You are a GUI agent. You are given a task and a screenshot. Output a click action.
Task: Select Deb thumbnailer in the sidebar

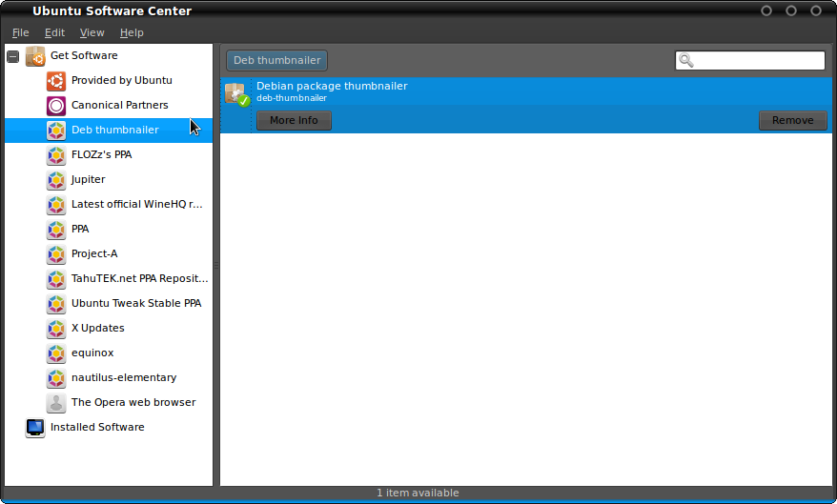coord(109,131)
